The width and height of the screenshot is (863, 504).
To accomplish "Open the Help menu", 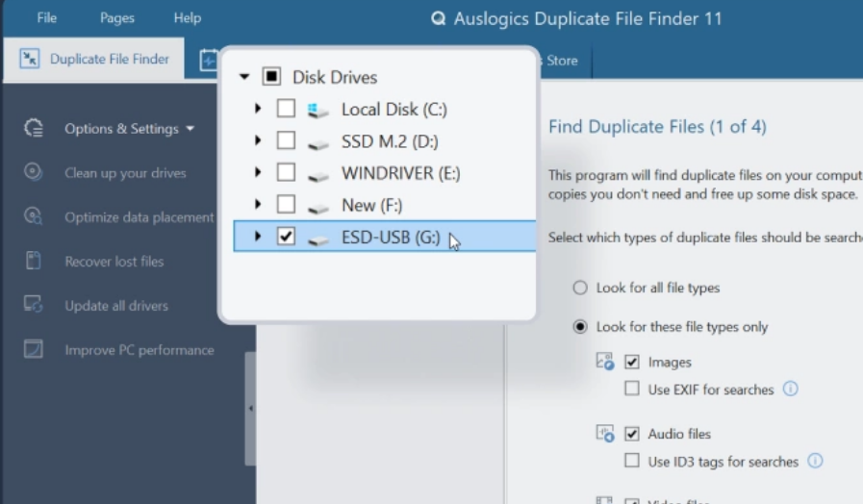I will (x=188, y=17).
